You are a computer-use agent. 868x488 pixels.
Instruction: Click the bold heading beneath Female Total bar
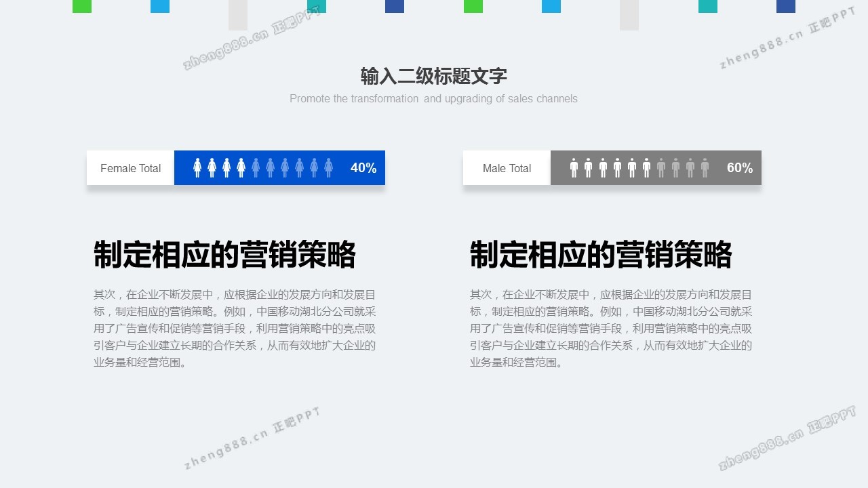[x=224, y=255]
